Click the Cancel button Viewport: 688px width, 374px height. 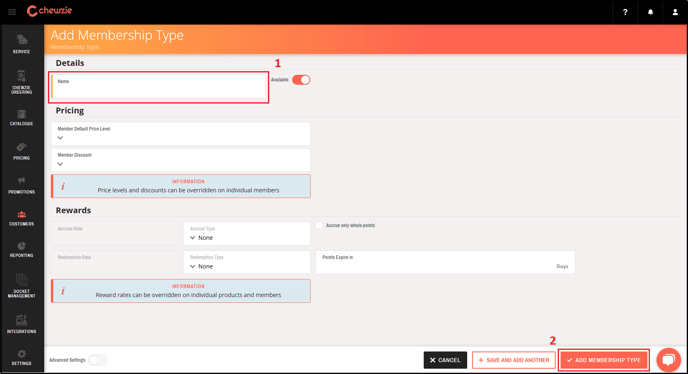[x=445, y=360]
